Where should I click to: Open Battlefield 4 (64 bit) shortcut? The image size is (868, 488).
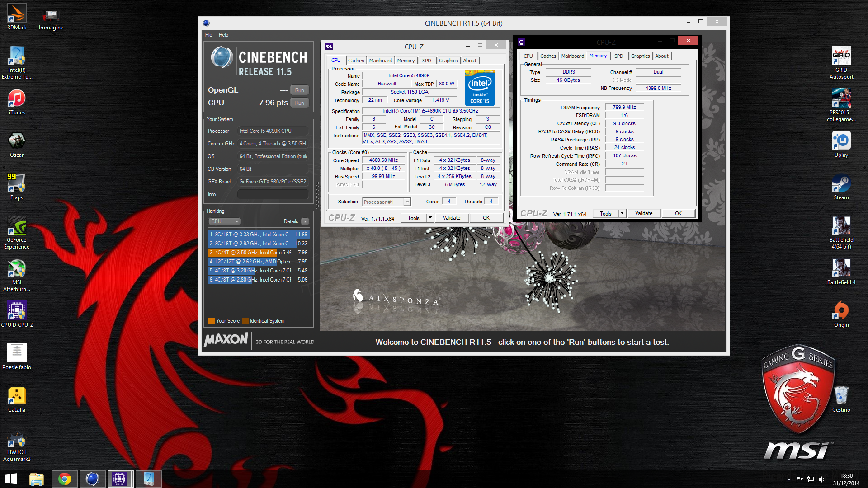(841, 232)
